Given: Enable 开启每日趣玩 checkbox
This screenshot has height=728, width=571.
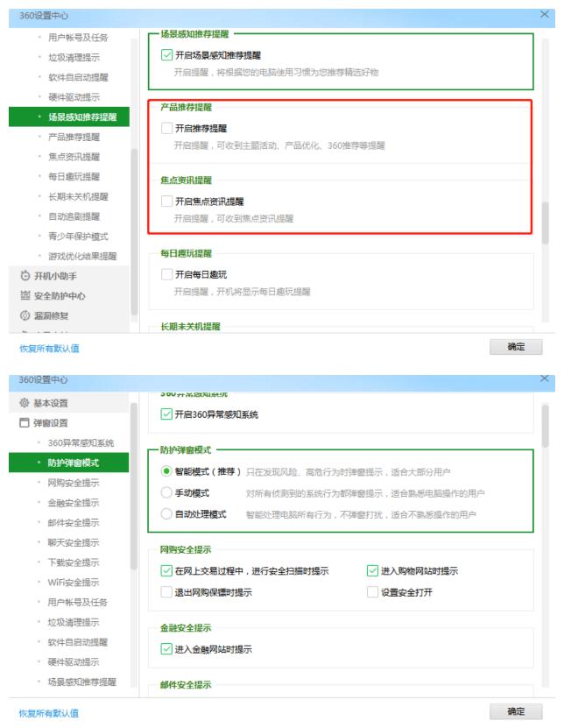Looking at the screenshot, I should (x=166, y=274).
